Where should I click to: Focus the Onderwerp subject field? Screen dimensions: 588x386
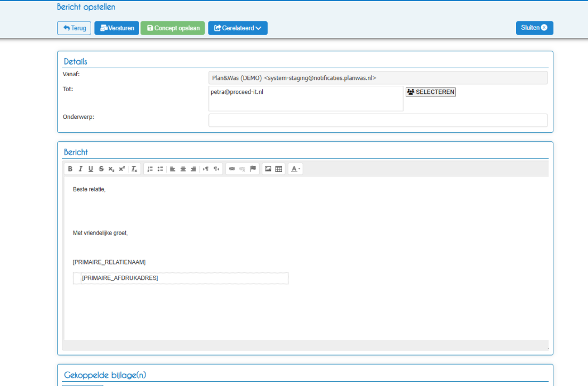tap(378, 120)
